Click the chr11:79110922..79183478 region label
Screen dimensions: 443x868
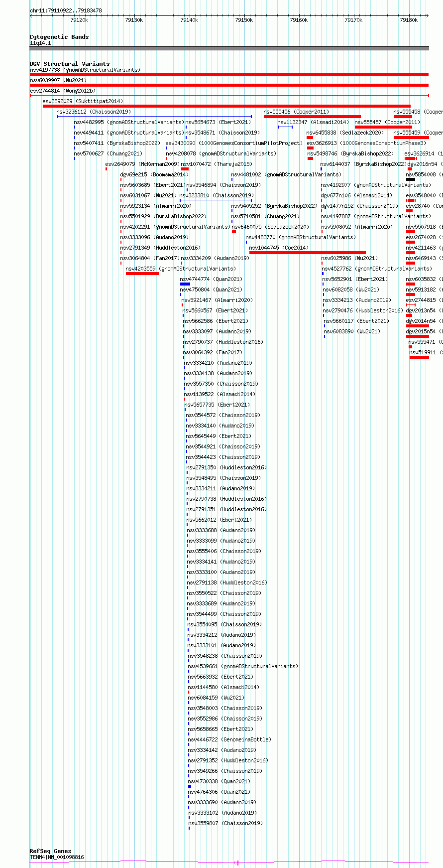66,10
